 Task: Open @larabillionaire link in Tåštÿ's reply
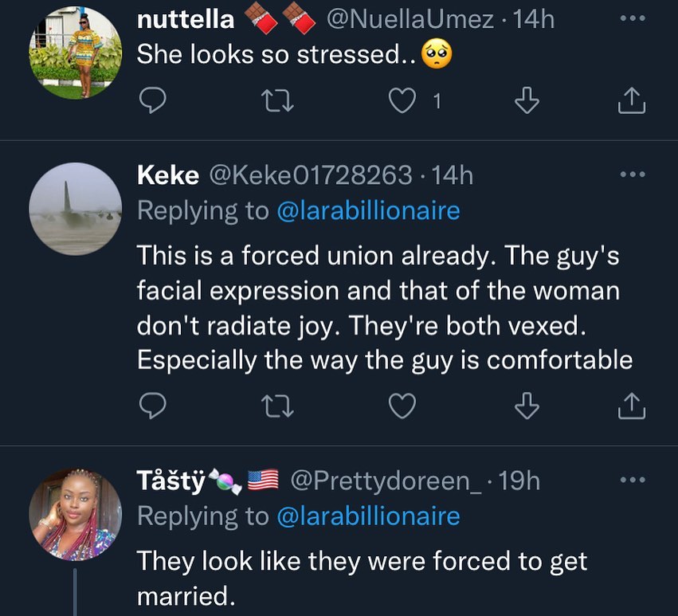coord(367,516)
